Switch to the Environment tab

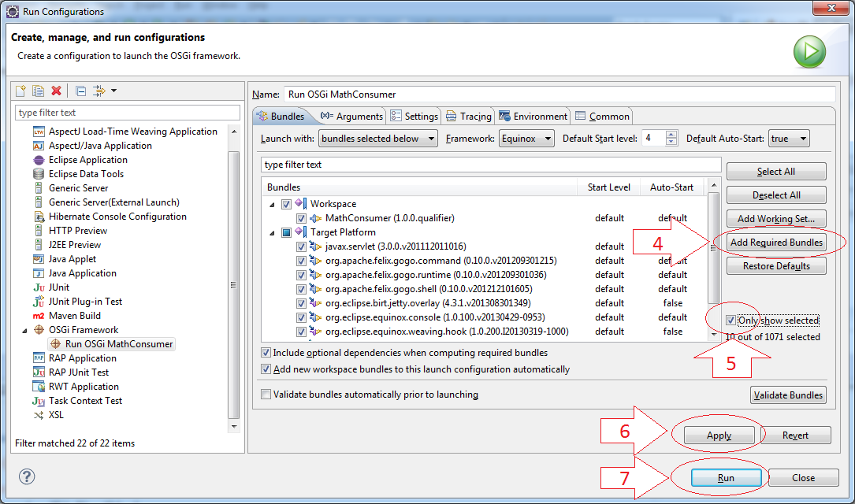pos(533,116)
